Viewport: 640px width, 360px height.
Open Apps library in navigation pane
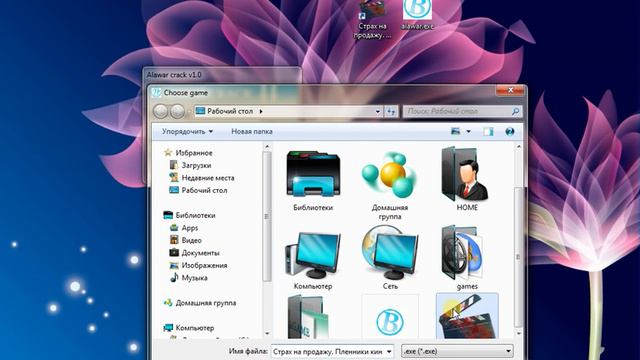189,228
